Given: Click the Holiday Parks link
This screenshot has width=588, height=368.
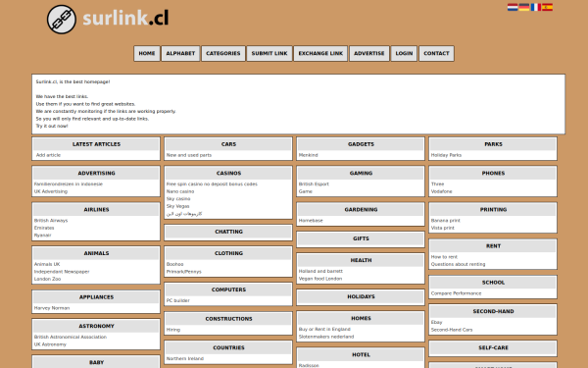Looking at the screenshot, I should tap(446, 155).
